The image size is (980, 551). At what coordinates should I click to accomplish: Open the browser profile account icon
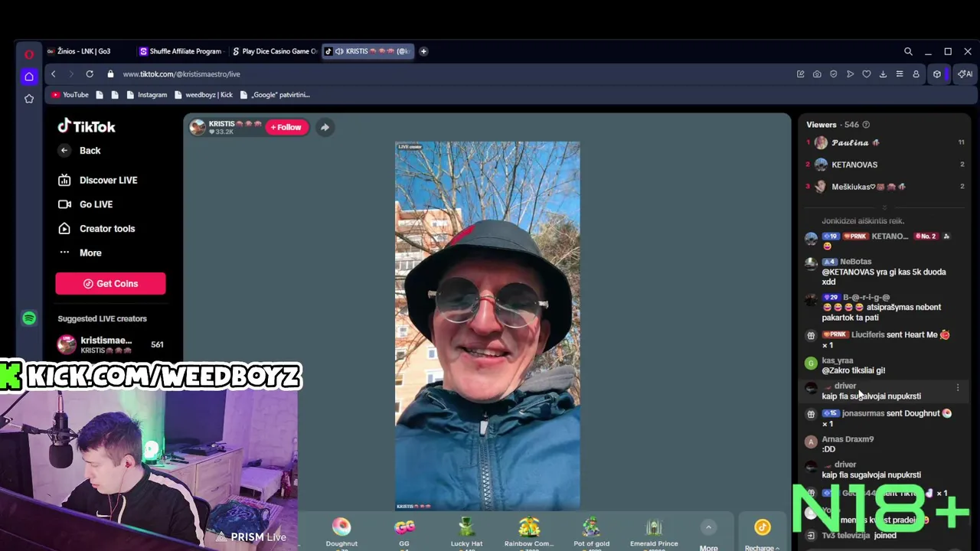point(916,74)
